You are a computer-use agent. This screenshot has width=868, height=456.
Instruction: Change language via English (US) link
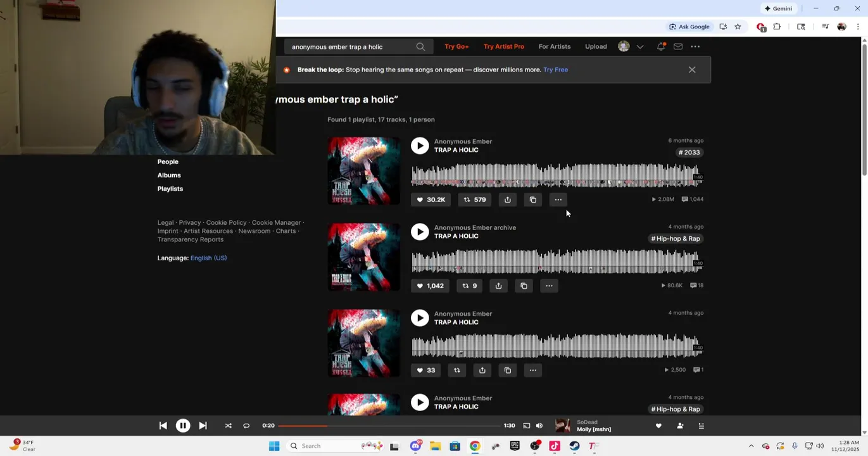tap(208, 258)
